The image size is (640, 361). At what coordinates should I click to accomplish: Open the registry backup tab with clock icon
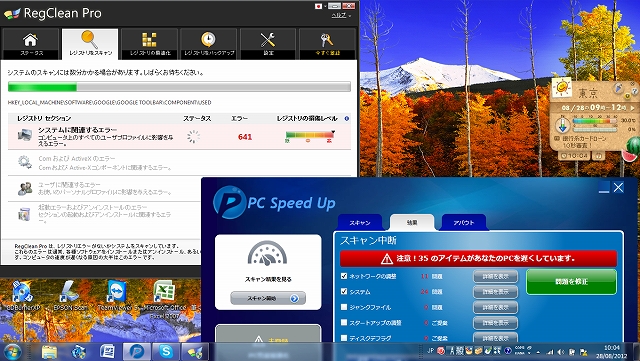point(209,44)
